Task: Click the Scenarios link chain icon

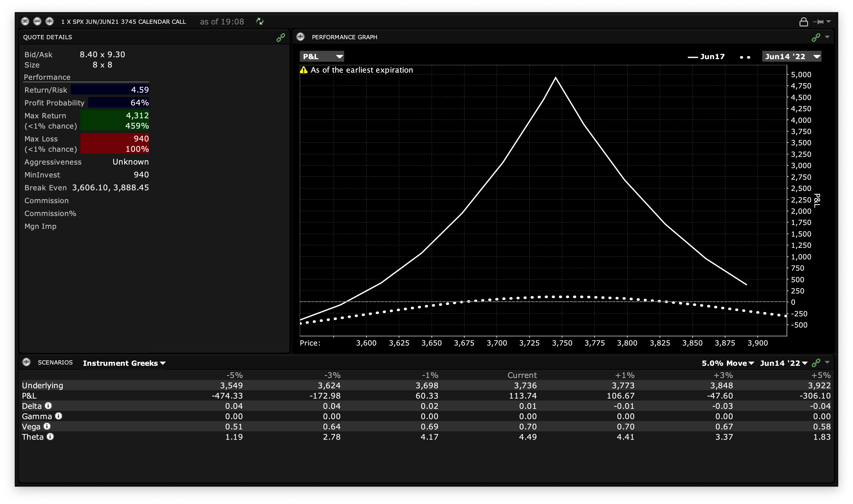Action: coord(816,363)
